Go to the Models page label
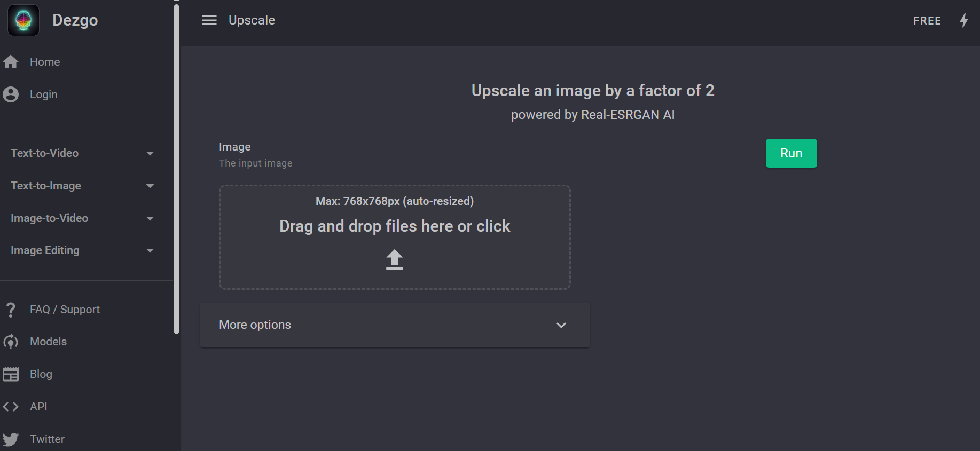The width and height of the screenshot is (980, 451). [x=48, y=342]
